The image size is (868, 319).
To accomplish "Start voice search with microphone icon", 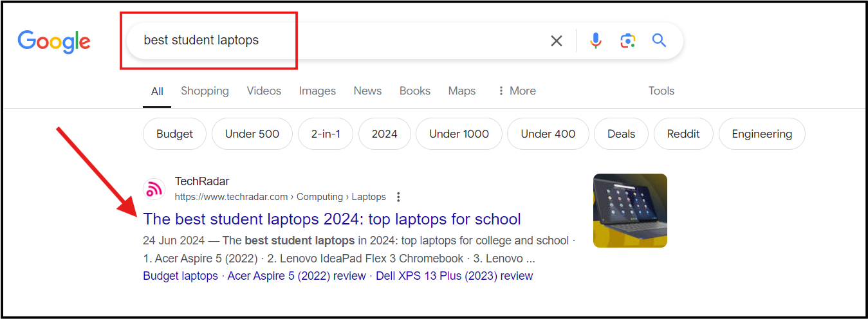I will [596, 41].
